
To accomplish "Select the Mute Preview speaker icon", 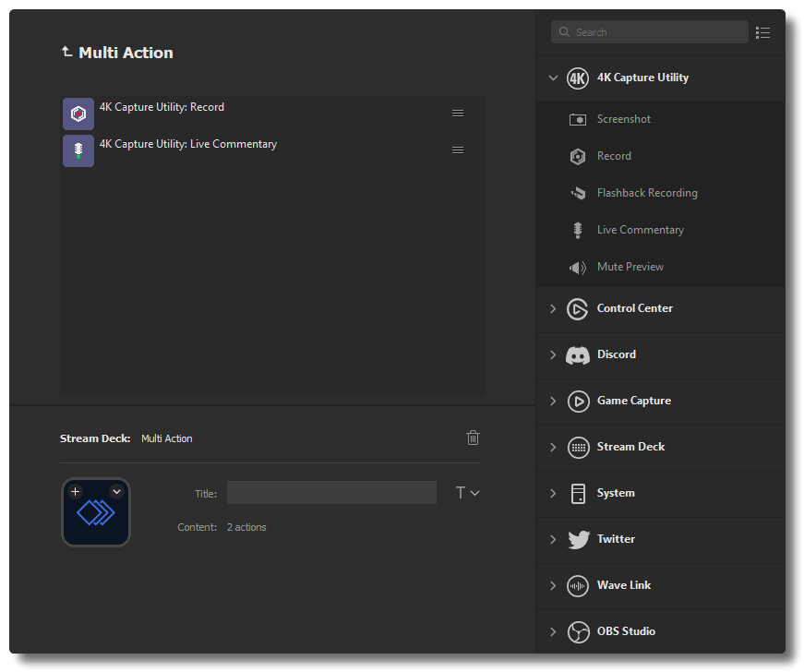I will pyautogui.click(x=578, y=268).
